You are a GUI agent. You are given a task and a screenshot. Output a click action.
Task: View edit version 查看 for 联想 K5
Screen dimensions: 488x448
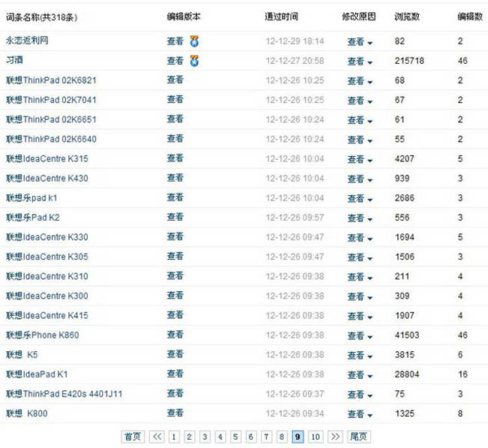(x=175, y=354)
